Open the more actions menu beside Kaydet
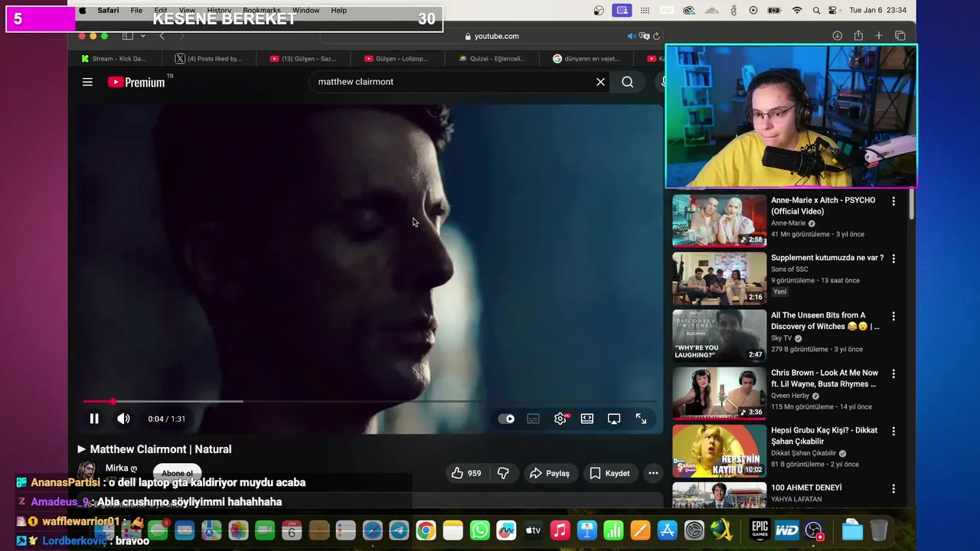Image resolution: width=980 pixels, height=551 pixels. [653, 473]
